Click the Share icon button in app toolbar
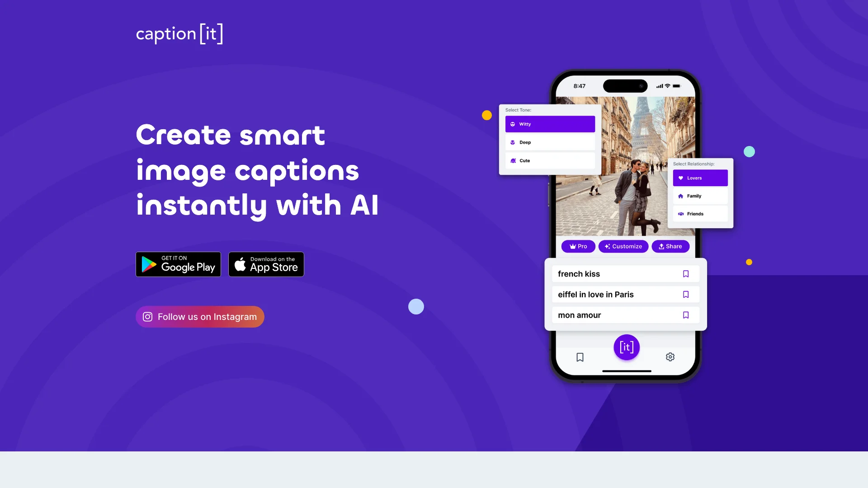Viewport: 868px width, 488px height. tap(670, 246)
